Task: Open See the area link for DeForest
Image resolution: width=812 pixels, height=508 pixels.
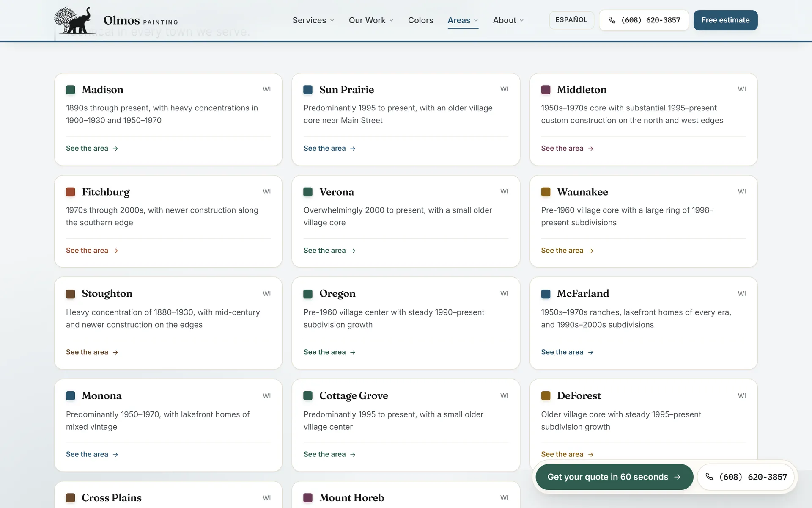Action: point(567,454)
